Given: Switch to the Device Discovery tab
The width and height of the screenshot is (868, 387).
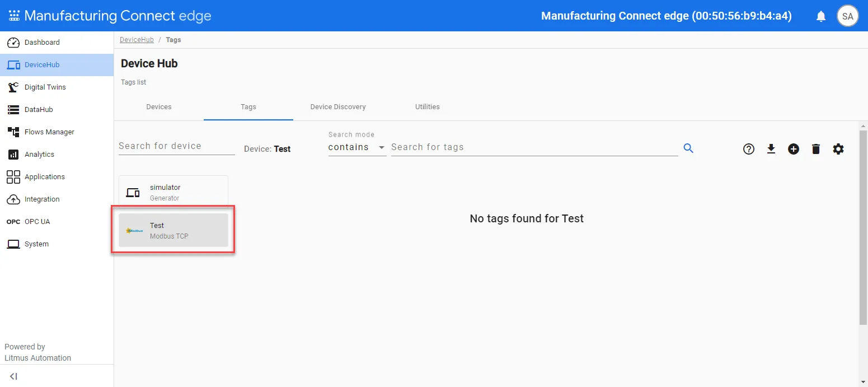Looking at the screenshot, I should click(338, 107).
